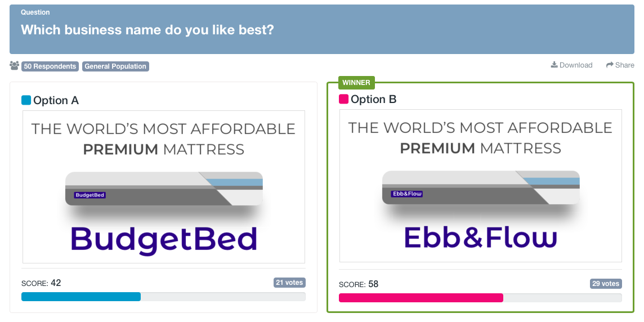Click the pink Option B score bar
This screenshot has height=322, width=644.
pyautogui.click(x=421, y=298)
